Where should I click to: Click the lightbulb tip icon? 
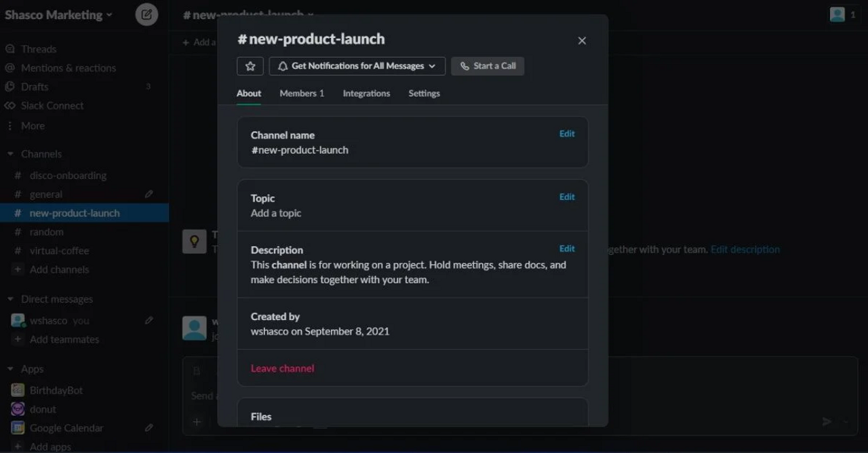point(194,241)
